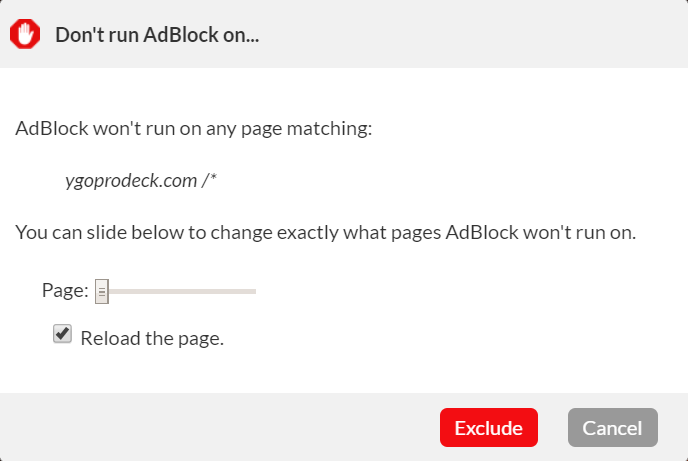Click empty gray footer area left of Exclude

pyautogui.click(x=219, y=428)
